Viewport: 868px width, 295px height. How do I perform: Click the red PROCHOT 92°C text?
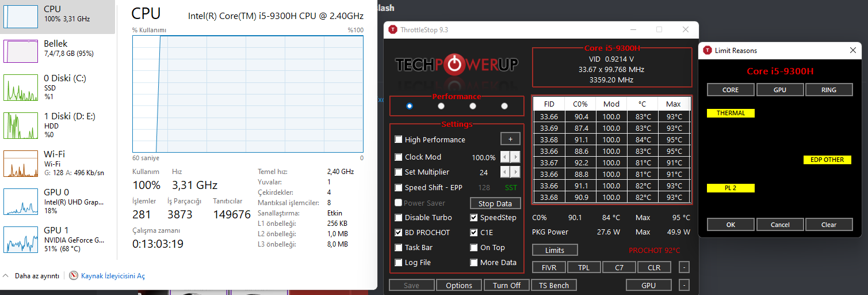[x=654, y=250]
